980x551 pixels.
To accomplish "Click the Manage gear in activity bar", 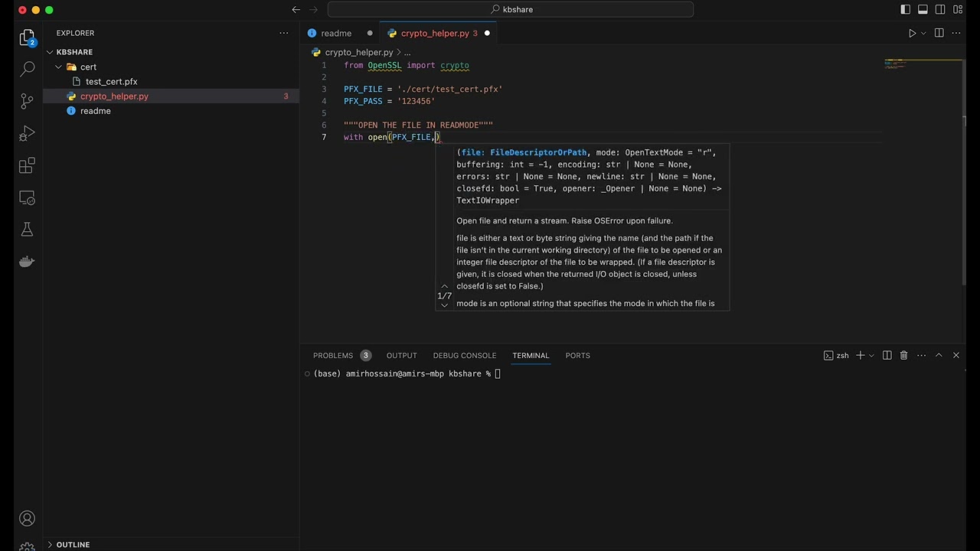I will 27,546.
